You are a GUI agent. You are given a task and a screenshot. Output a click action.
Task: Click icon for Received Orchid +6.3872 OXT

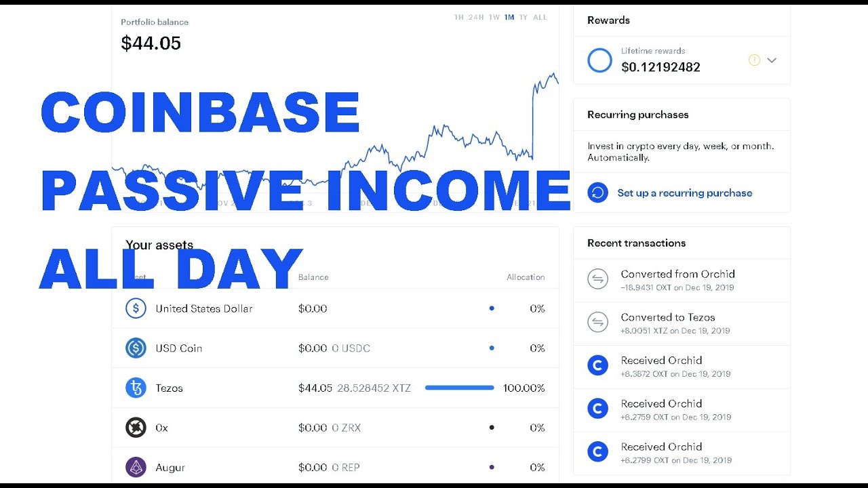tap(597, 366)
